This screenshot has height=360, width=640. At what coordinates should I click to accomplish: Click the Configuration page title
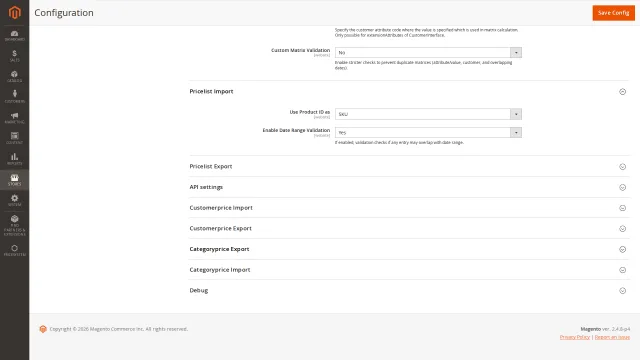pos(64,13)
